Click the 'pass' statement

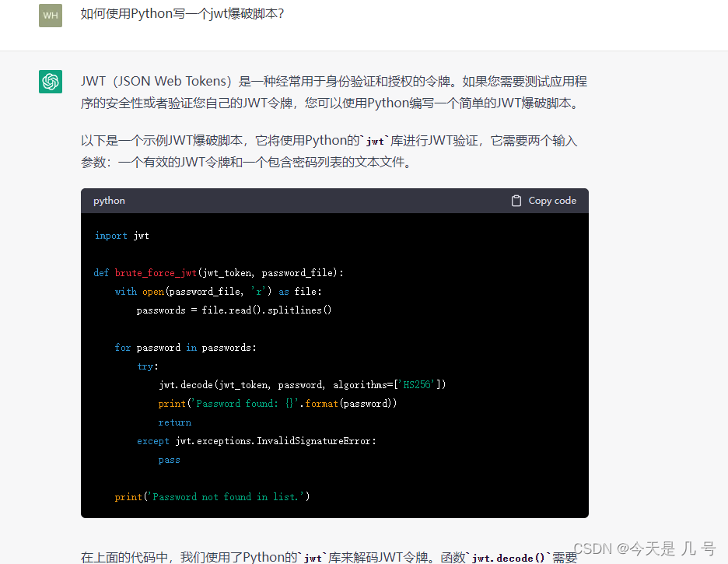pyautogui.click(x=169, y=460)
